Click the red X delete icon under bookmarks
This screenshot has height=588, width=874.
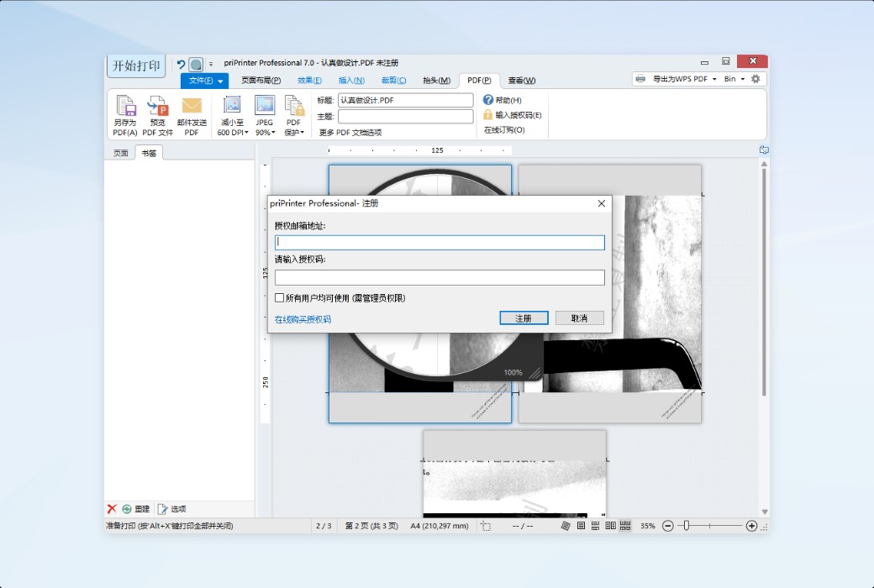(112, 509)
